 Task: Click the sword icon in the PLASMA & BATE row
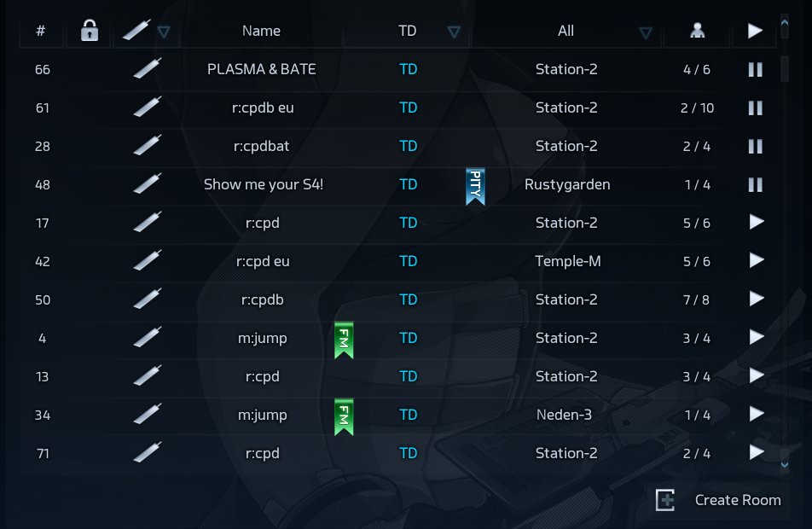[x=147, y=69]
